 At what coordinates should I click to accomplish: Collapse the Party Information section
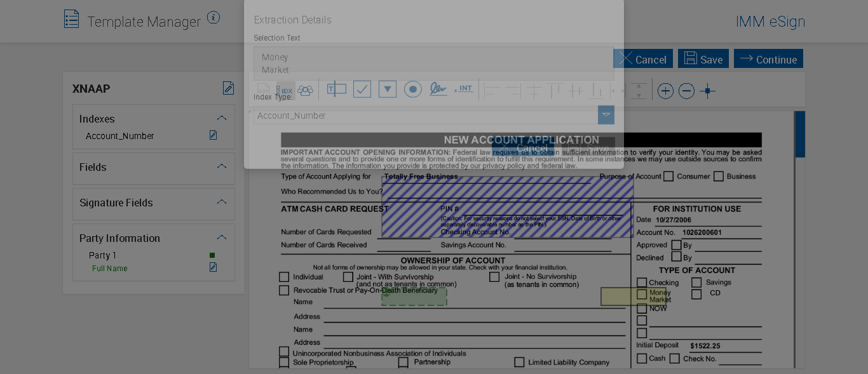click(222, 237)
